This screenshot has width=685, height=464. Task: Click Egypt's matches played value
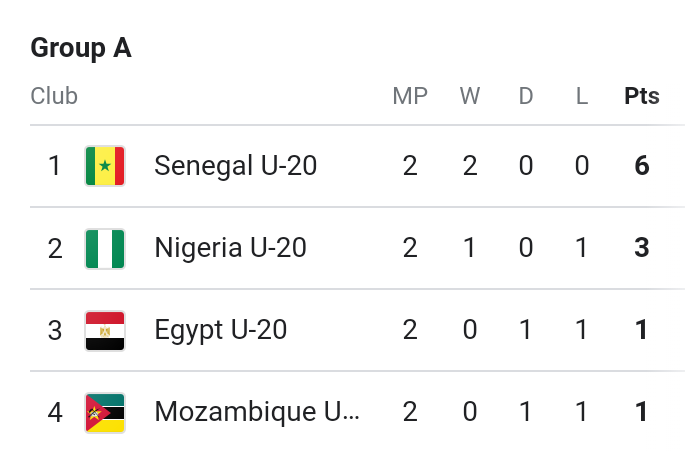click(410, 330)
